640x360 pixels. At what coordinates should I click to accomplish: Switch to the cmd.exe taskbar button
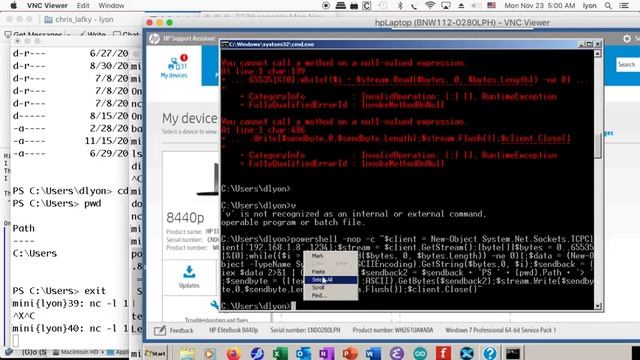513,353
